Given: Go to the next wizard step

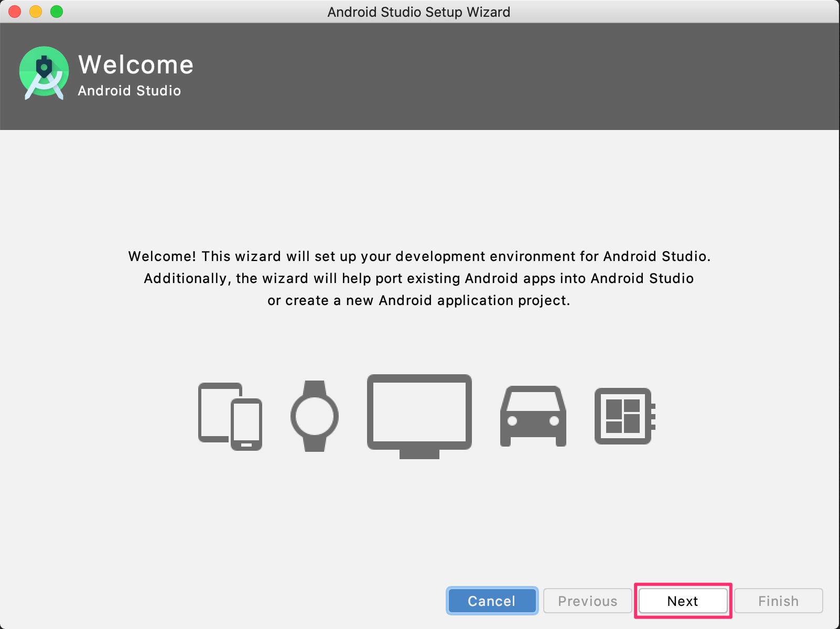Looking at the screenshot, I should coord(683,601).
